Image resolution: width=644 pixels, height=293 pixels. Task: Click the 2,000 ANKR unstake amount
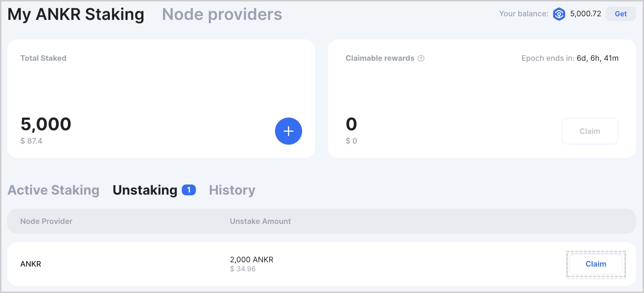252,259
